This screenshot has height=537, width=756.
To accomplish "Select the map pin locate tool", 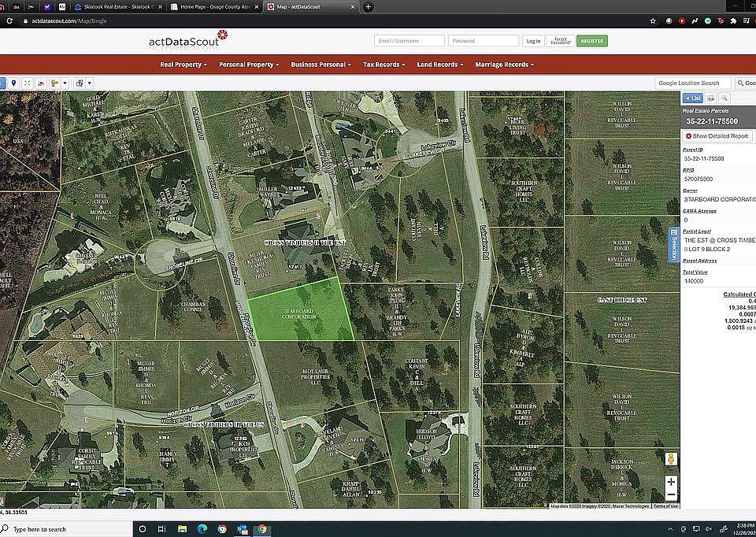I will pos(14,83).
